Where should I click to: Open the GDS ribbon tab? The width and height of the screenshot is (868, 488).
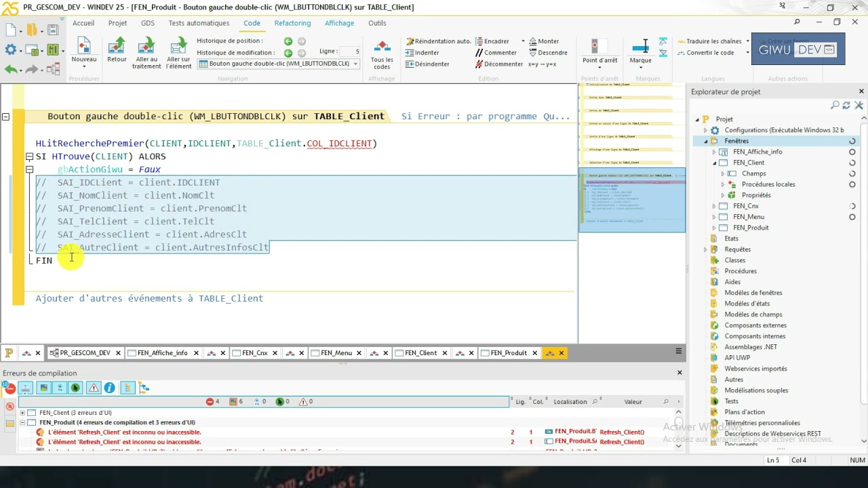148,23
